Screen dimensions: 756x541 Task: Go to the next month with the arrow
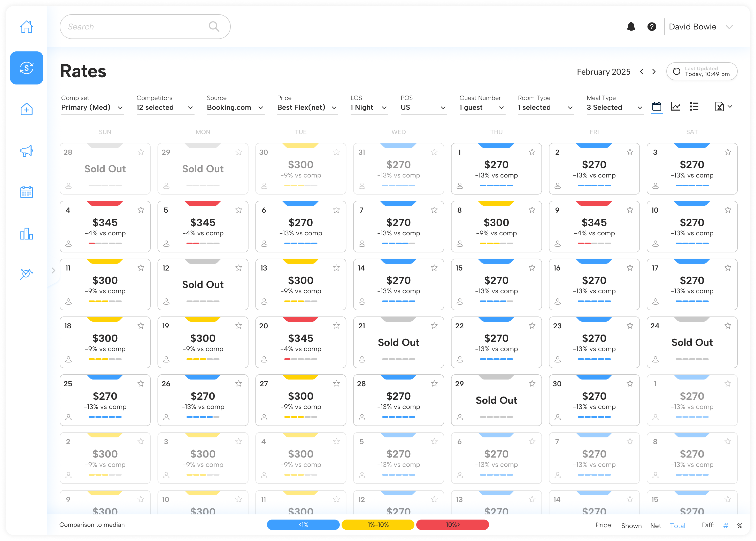(654, 72)
